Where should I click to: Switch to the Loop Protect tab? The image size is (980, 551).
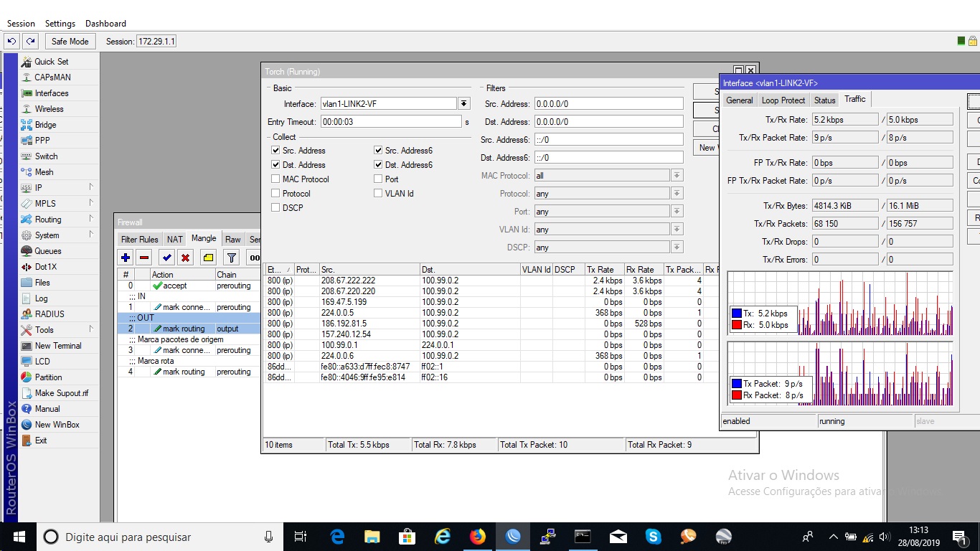[x=783, y=100]
